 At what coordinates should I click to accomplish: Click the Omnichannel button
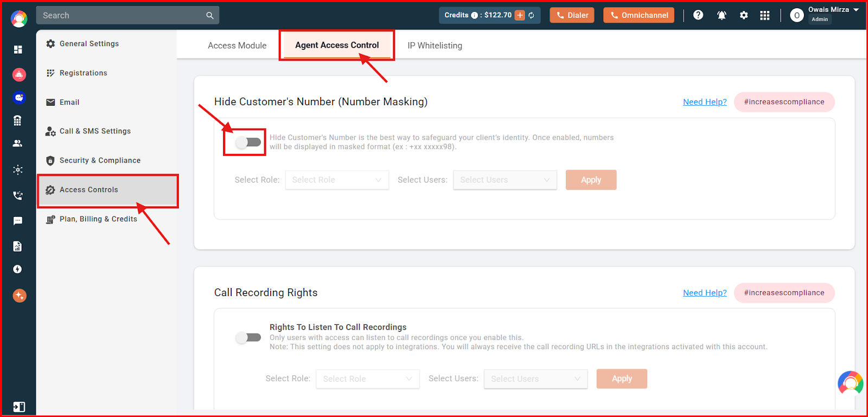pos(639,15)
